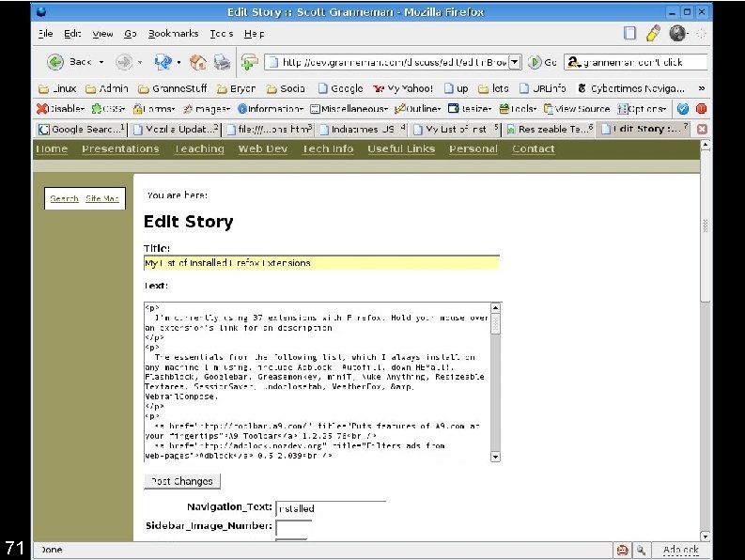Click the red error icon in developer toolbar
This screenshot has width=745, height=560.
pyautogui.click(x=701, y=109)
